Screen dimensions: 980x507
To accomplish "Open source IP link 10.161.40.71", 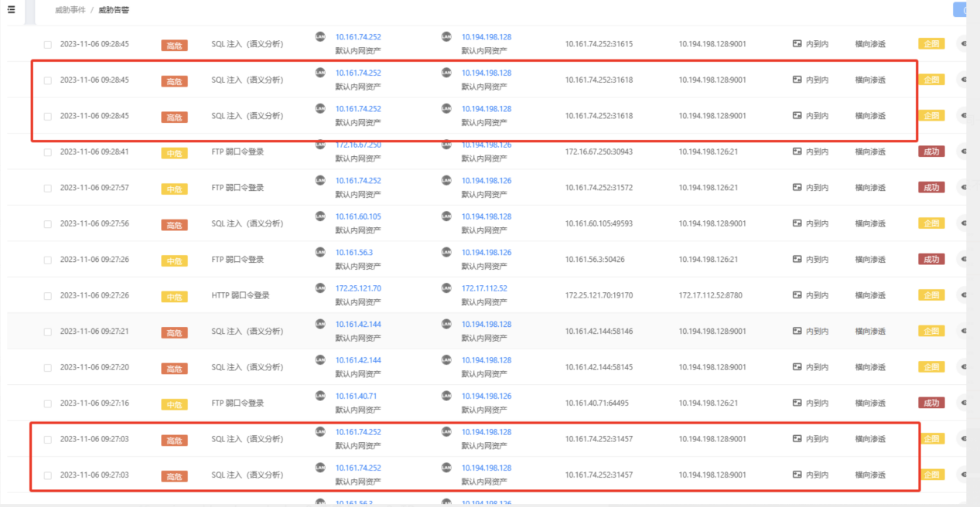I will click(x=356, y=396).
